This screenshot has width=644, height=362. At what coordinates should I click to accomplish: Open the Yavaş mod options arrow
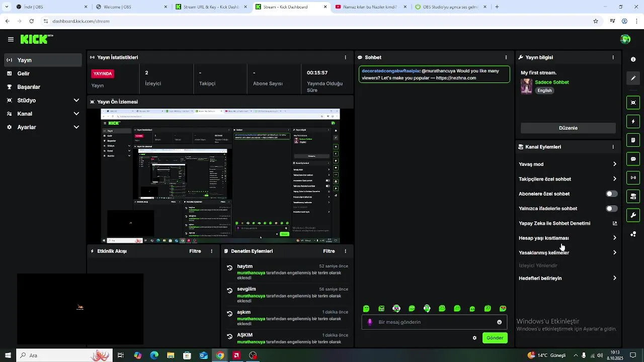point(615,164)
